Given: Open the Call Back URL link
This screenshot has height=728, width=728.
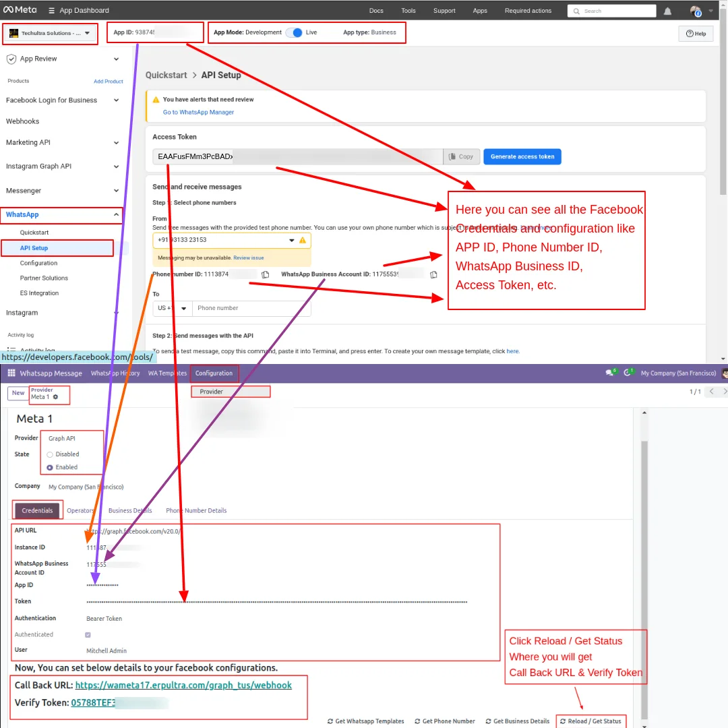Looking at the screenshot, I should pos(183,686).
